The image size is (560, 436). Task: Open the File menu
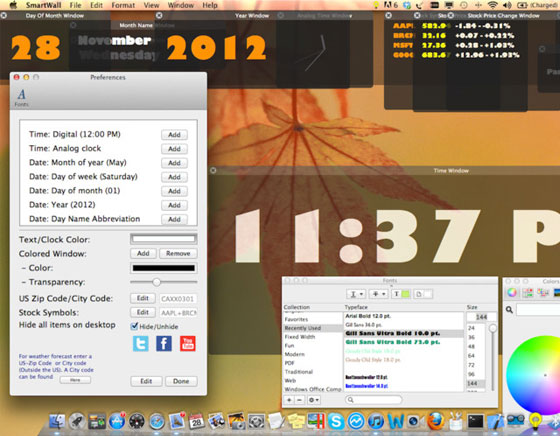(75, 5)
